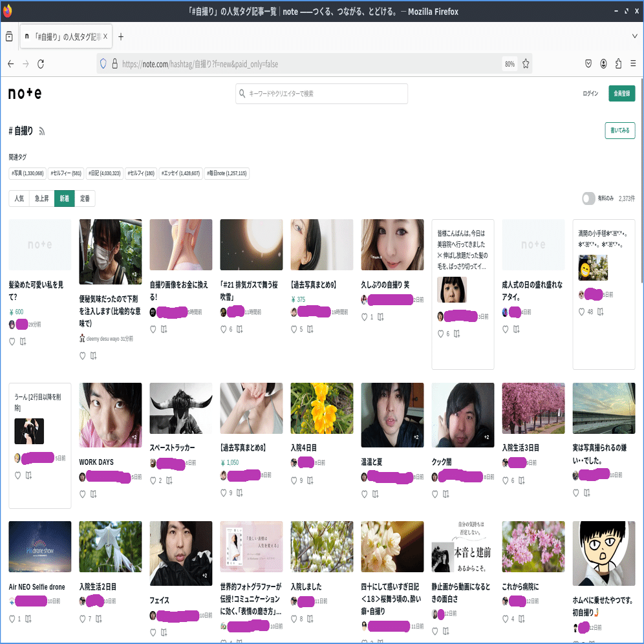Open the extensions puzzle icon
The image size is (644, 644).
pos(618,63)
